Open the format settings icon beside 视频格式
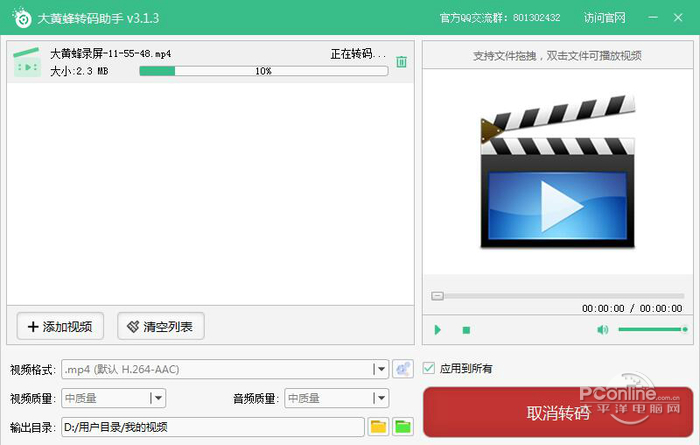 pyautogui.click(x=403, y=369)
